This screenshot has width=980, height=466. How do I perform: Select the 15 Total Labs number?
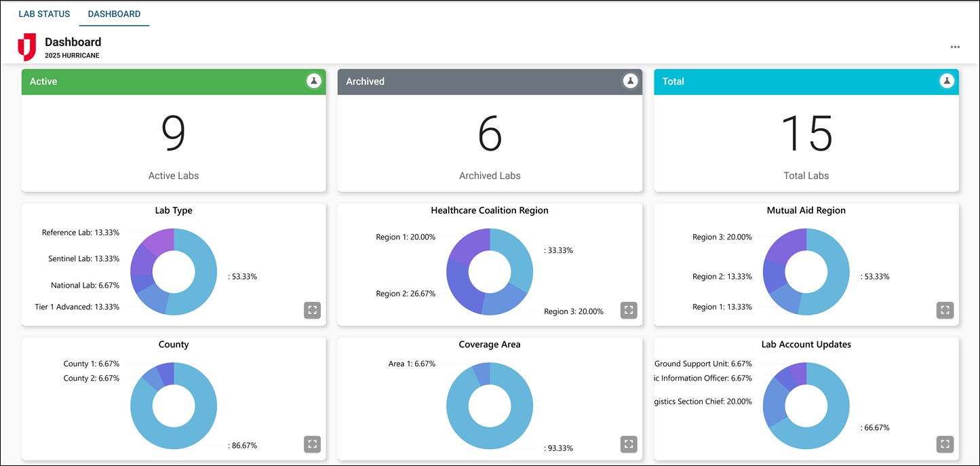pyautogui.click(x=806, y=134)
